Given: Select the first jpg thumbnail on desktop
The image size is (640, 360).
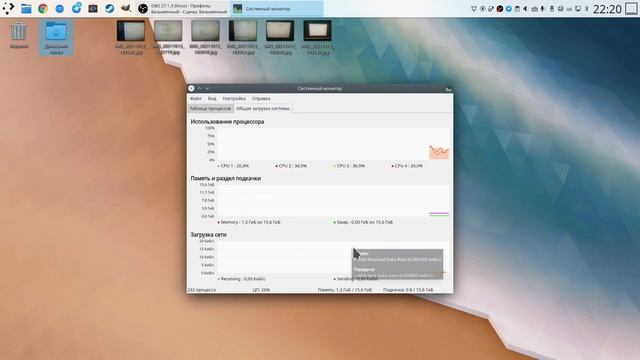Looking at the screenshot, I should click(131, 38).
